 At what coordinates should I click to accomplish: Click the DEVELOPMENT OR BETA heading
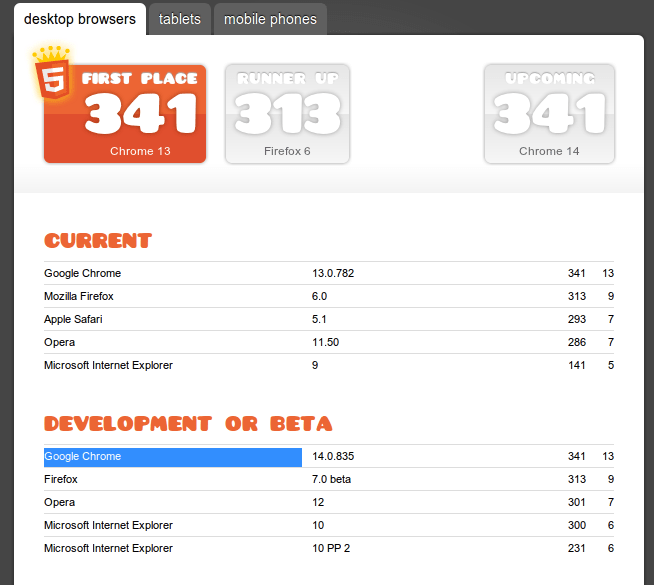click(x=188, y=424)
